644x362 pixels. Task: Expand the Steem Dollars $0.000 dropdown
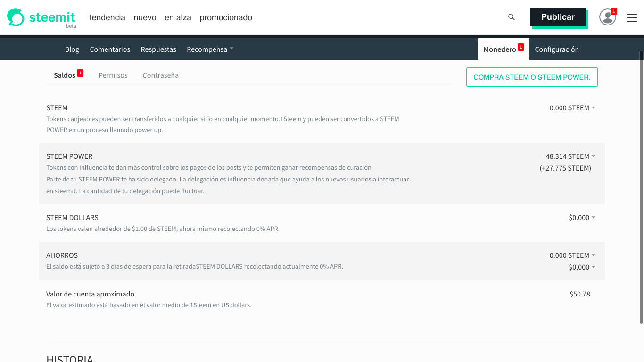point(582,218)
